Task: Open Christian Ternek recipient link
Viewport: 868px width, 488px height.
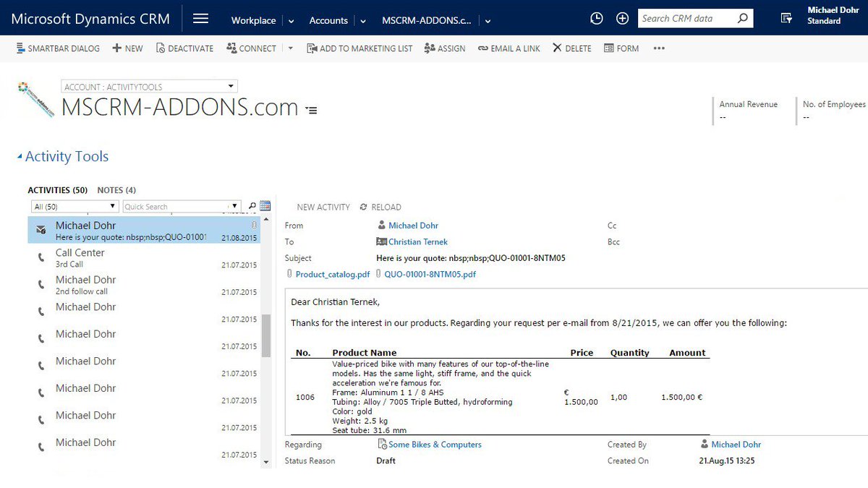Action: [x=417, y=242]
